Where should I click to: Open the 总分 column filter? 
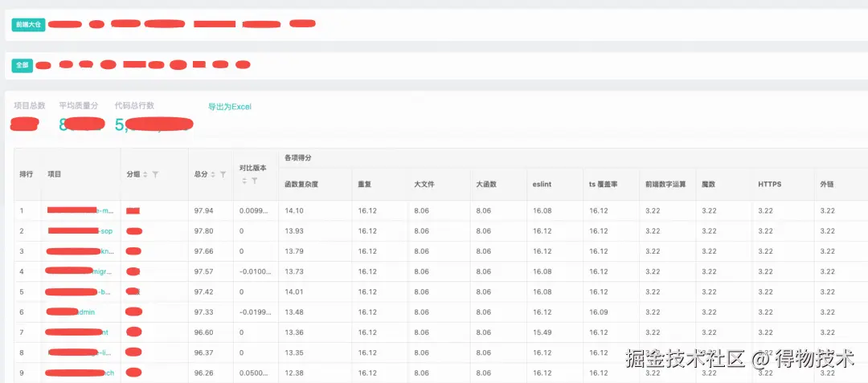point(223,175)
